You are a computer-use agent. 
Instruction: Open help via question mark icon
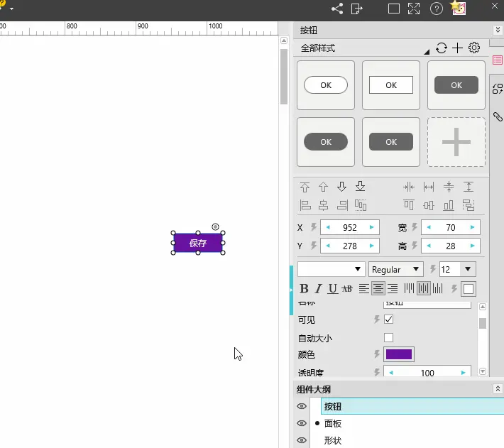[x=436, y=9]
